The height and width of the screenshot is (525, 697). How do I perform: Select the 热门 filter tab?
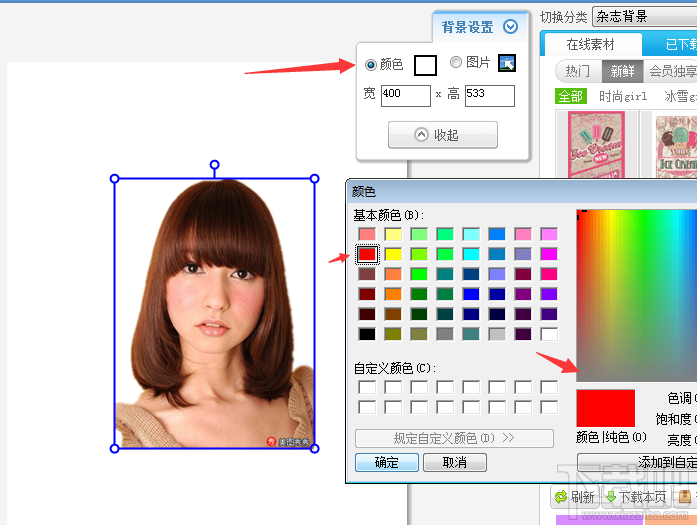(x=578, y=71)
